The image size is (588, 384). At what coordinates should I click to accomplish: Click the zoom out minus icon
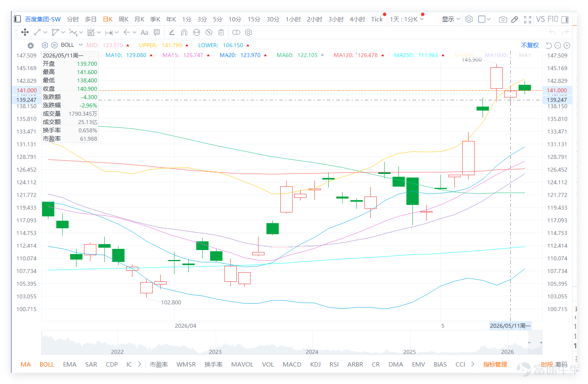click(x=558, y=46)
